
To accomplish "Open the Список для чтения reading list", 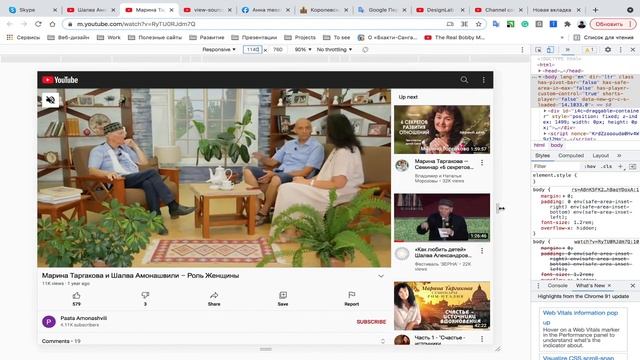I will coord(603,37).
